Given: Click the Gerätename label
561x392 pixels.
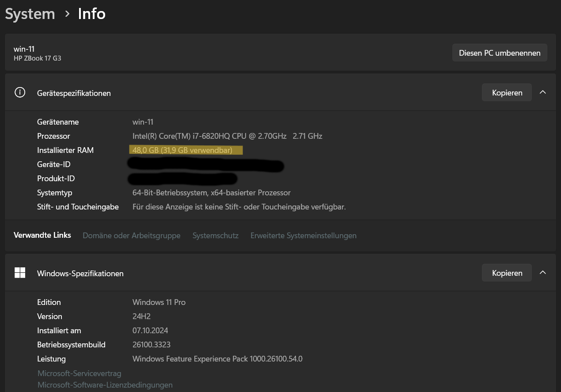Looking at the screenshot, I should point(58,122).
